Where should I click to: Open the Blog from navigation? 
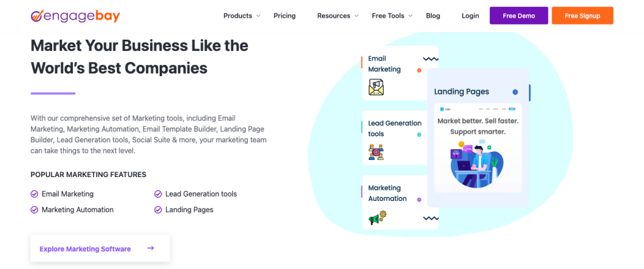(433, 16)
